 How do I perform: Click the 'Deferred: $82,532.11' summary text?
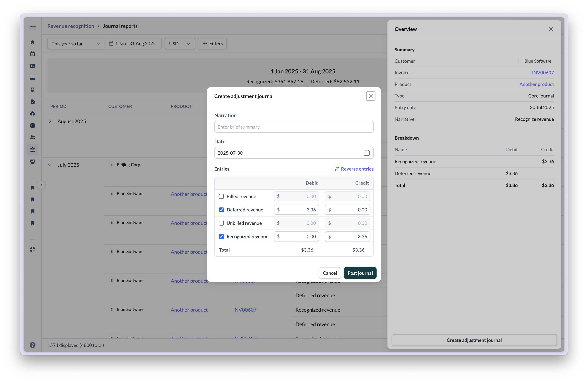335,81
